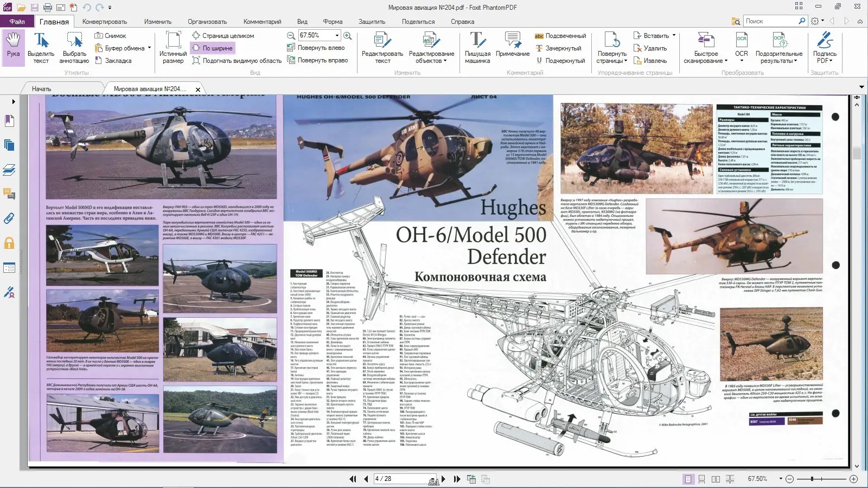Choose the Выбрать аннотацию tool

click(74, 48)
